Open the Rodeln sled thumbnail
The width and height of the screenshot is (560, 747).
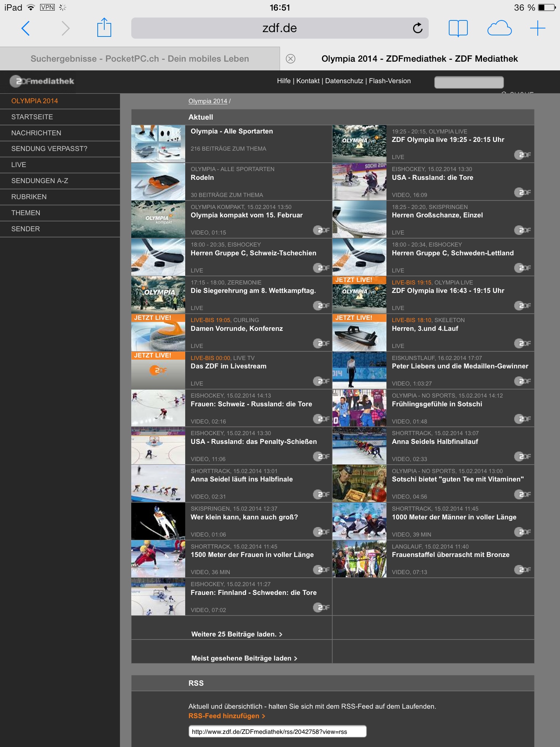click(158, 182)
